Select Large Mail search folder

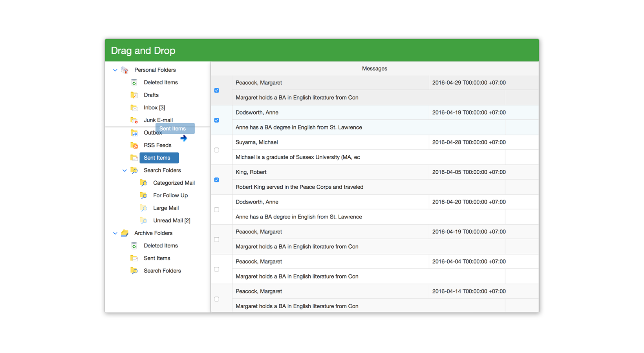pyautogui.click(x=166, y=208)
